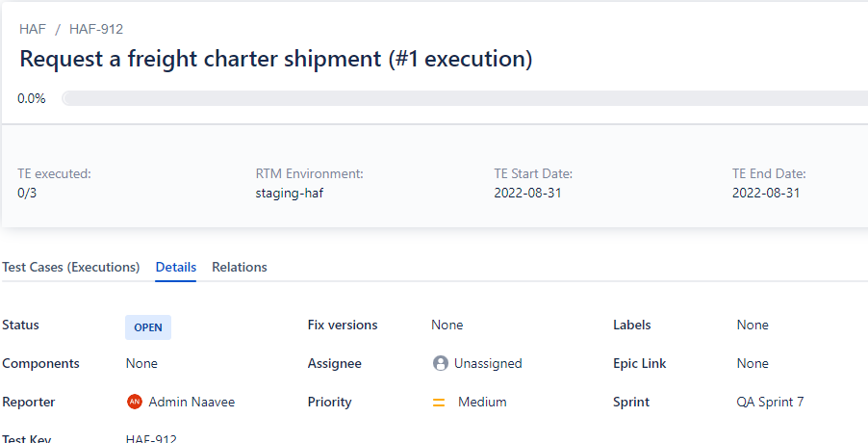Select the Details tab

pos(175,267)
